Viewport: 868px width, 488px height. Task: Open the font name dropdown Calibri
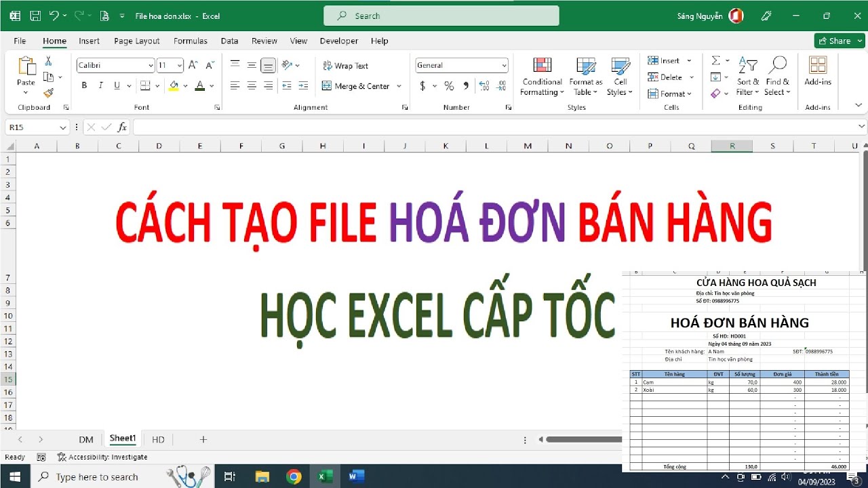tap(151, 66)
